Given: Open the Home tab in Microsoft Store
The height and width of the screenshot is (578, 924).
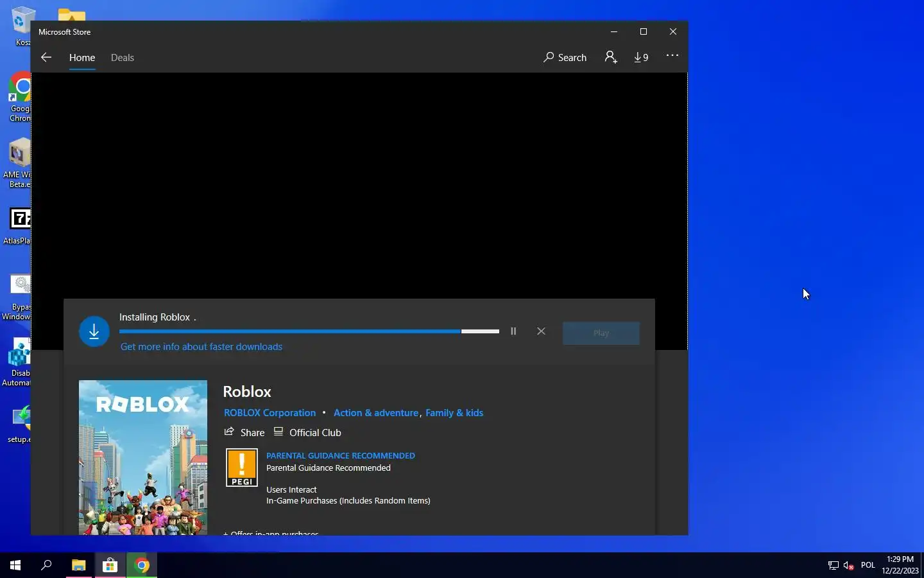Looking at the screenshot, I should (x=82, y=57).
